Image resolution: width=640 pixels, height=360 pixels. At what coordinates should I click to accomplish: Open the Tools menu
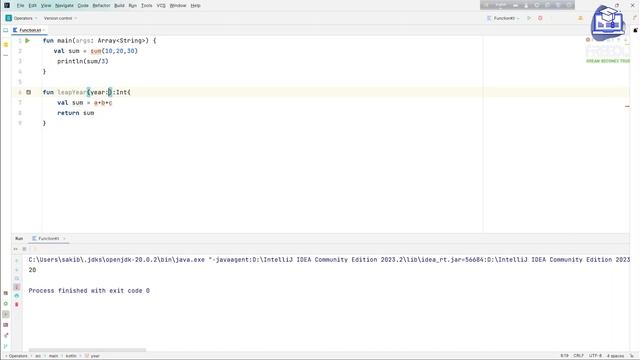click(147, 6)
